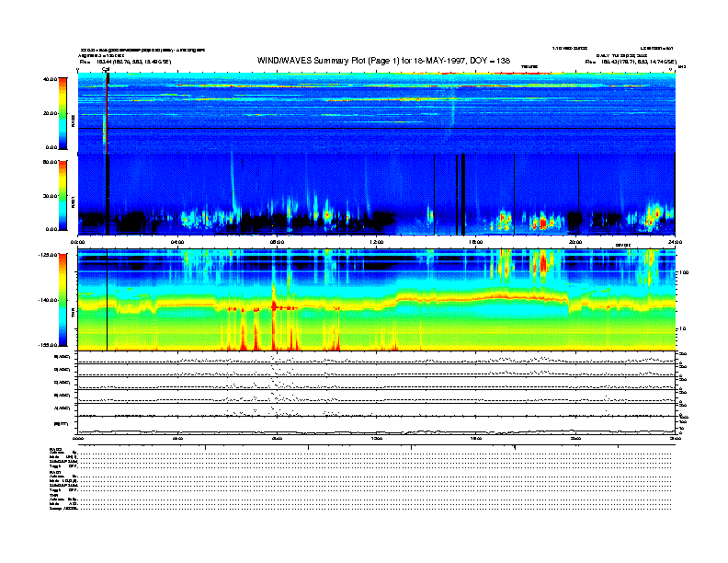
Task: Click the Cal marker above RAD2 spectrogram
Action: coord(106,70)
